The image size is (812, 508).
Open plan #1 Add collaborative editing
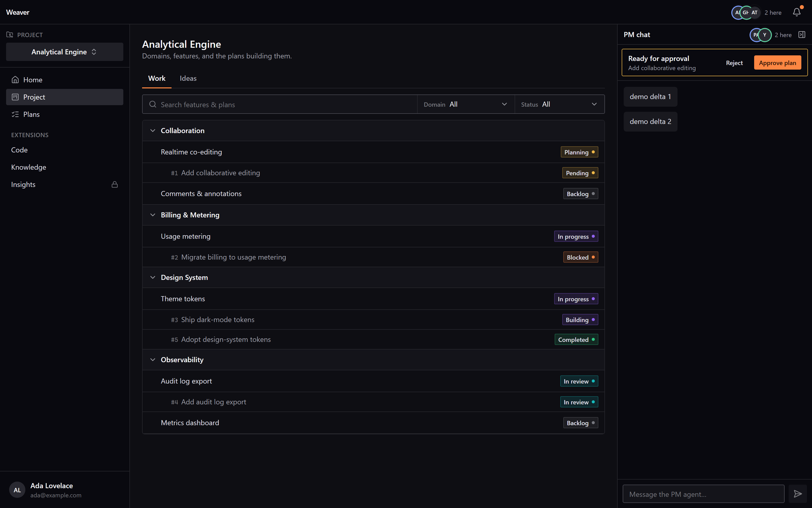(x=373, y=173)
